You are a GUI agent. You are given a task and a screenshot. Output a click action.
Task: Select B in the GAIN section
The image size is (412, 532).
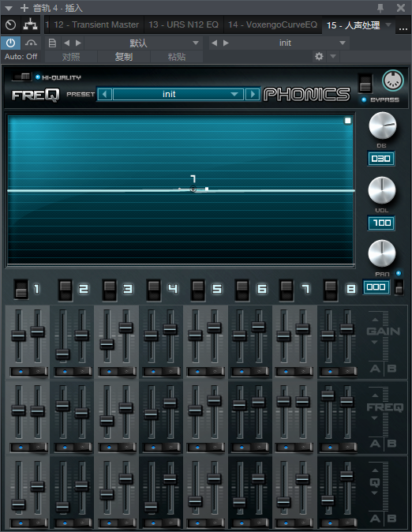pos(391,369)
